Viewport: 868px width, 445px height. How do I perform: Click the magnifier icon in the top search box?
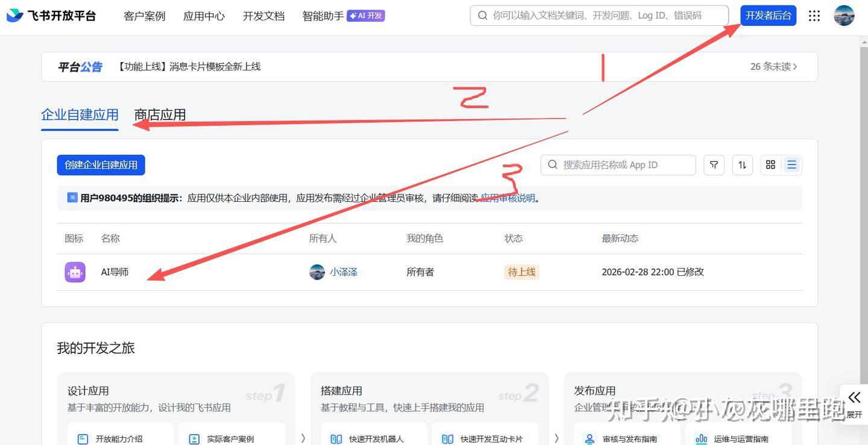pos(482,16)
